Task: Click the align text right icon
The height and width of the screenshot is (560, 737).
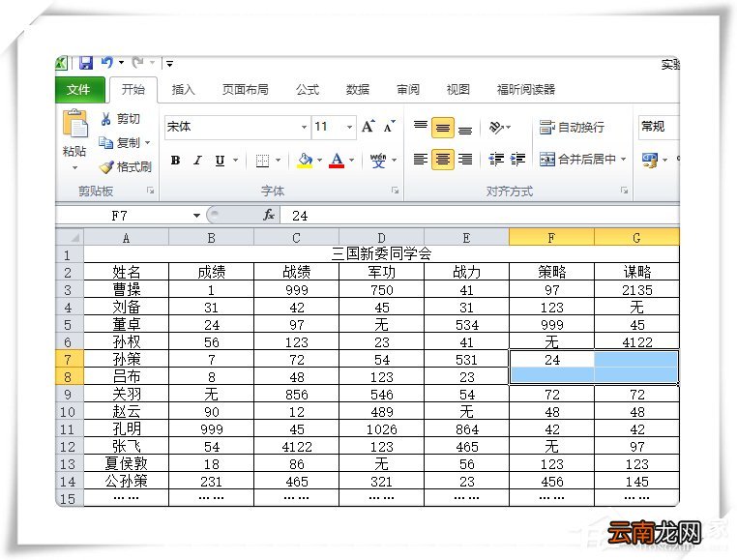Action: 465,160
